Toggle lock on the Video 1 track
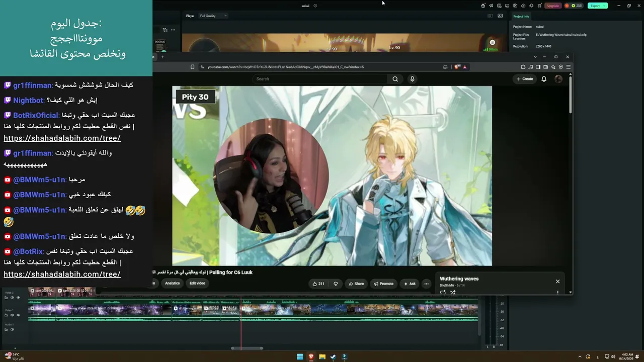The height and width of the screenshot is (362, 644). pos(6,315)
